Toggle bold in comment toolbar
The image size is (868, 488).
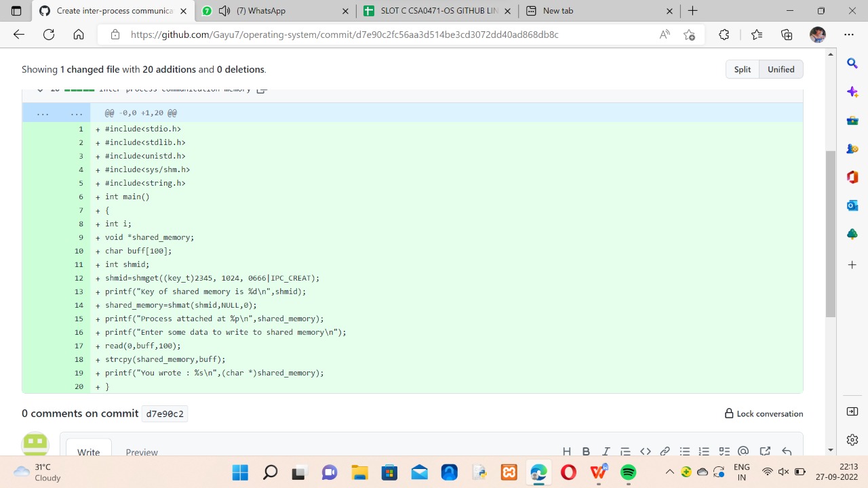coord(586,451)
